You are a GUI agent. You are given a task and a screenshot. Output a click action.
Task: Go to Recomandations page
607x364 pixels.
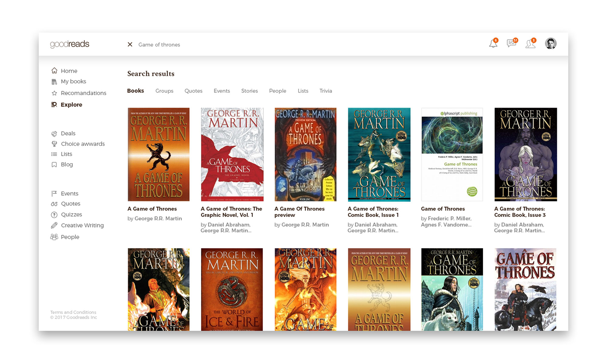tap(83, 93)
